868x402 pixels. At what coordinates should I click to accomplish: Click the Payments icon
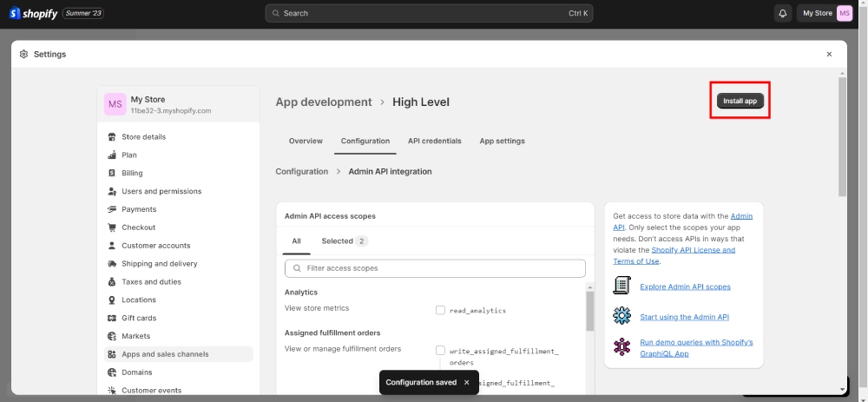tap(112, 209)
